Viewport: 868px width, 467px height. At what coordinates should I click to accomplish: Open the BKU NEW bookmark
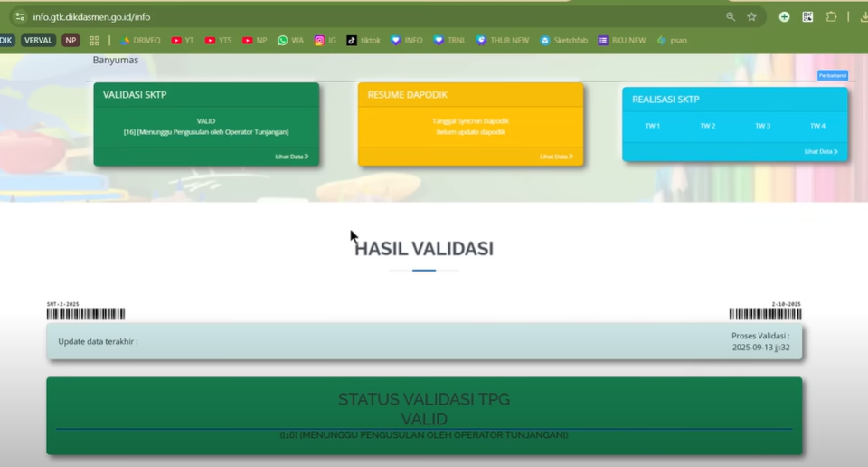[622, 41]
